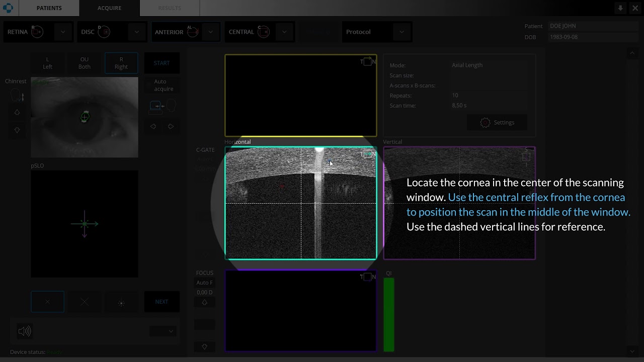644x362 pixels.
Task: Click the START acquisition button
Action: click(162, 63)
